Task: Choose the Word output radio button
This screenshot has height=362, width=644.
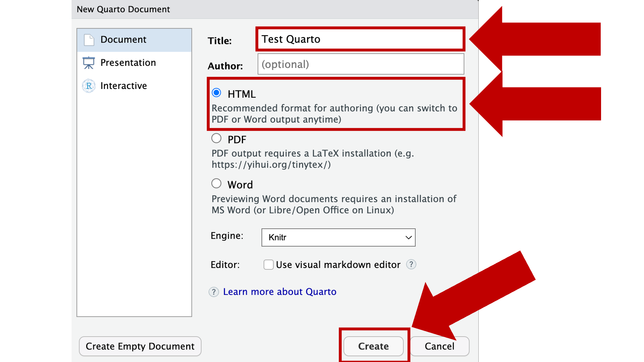Action: (216, 184)
